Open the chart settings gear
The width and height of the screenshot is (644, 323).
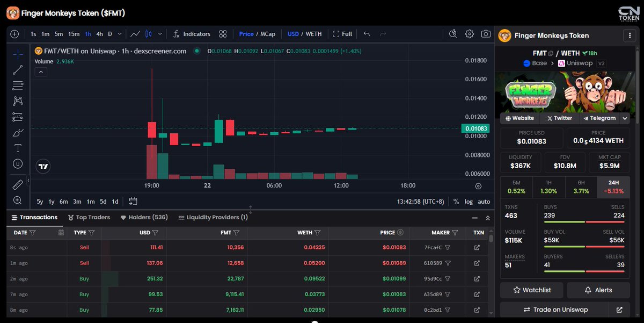point(470,34)
